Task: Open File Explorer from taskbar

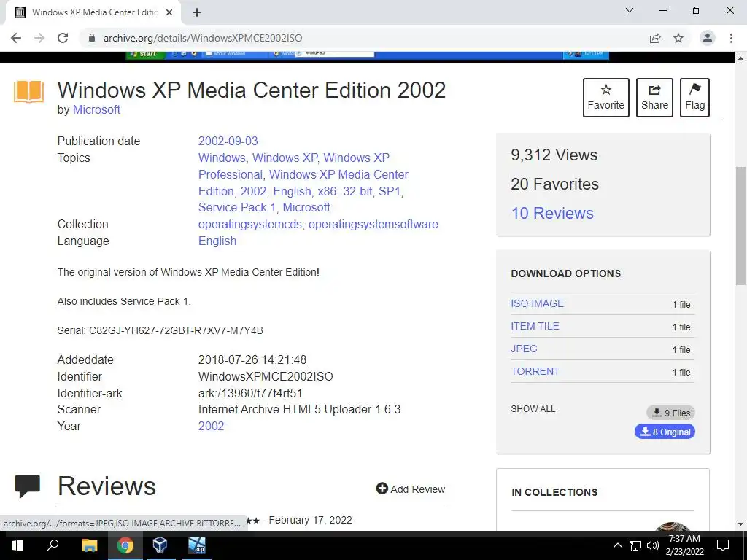Action: pyautogui.click(x=90, y=545)
